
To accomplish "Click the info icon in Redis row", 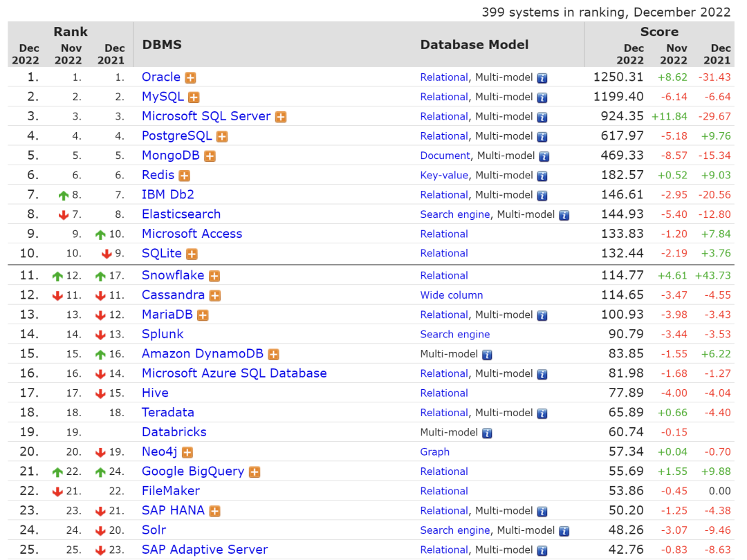I will tap(542, 176).
